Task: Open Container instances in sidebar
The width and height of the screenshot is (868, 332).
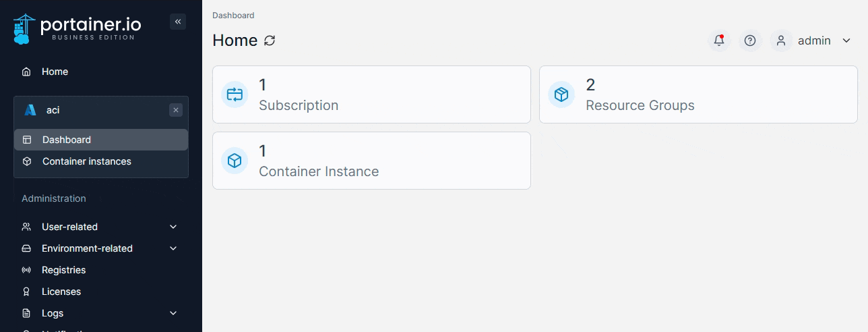Action: coord(86,161)
